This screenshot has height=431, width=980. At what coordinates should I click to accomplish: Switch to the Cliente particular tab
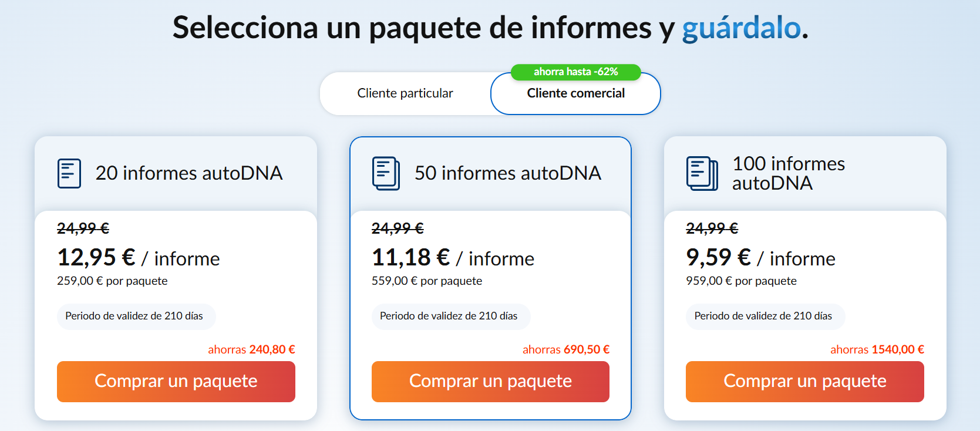(x=405, y=93)
